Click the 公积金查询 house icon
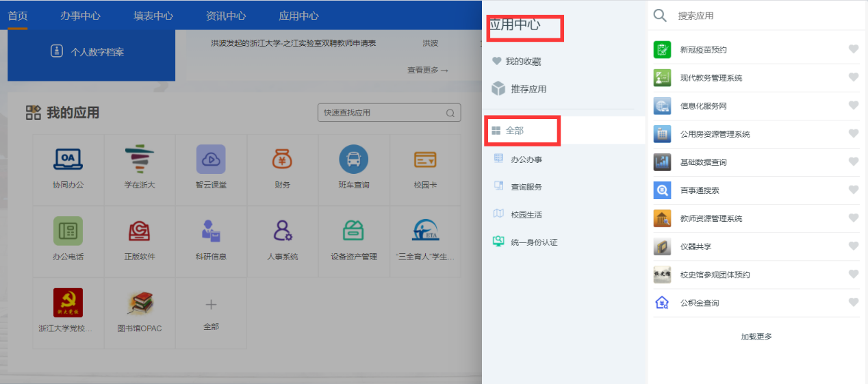 pyautogui.click(x=662, y=302)
